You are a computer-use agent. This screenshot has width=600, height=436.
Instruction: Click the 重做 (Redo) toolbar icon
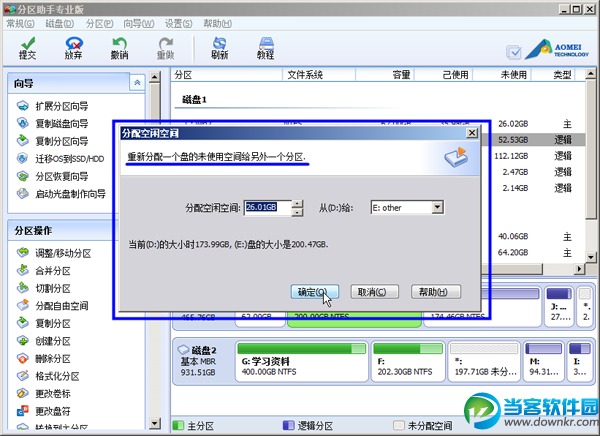point(165,48)
